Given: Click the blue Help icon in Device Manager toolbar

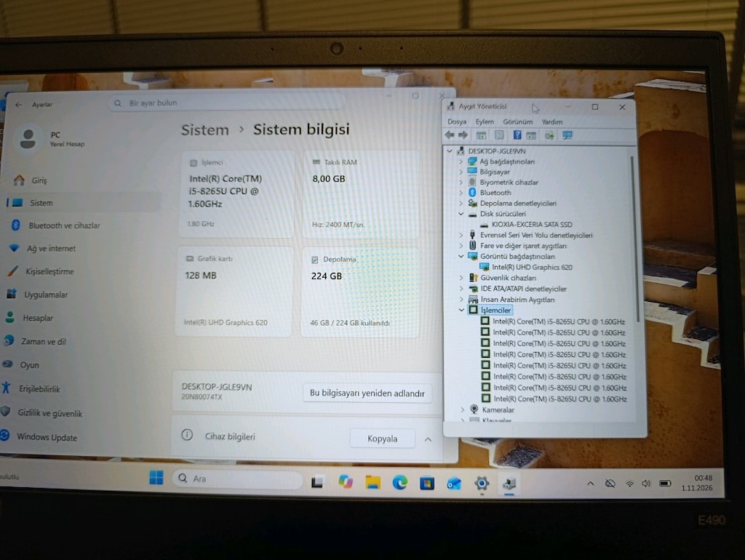Looking at the screenshot, I should click(517, 135).
